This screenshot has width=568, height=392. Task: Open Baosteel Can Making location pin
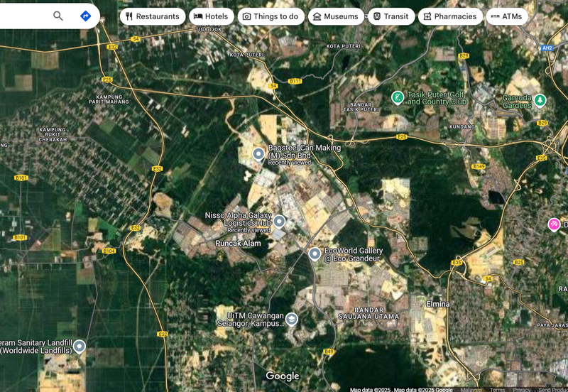tap(258, 154)
